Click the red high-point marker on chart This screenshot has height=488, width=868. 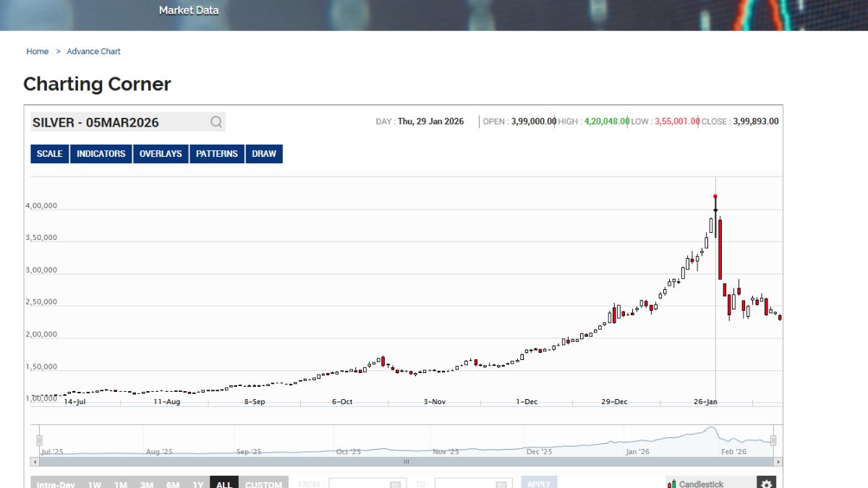pyautogui.click(x=715, y=197)
